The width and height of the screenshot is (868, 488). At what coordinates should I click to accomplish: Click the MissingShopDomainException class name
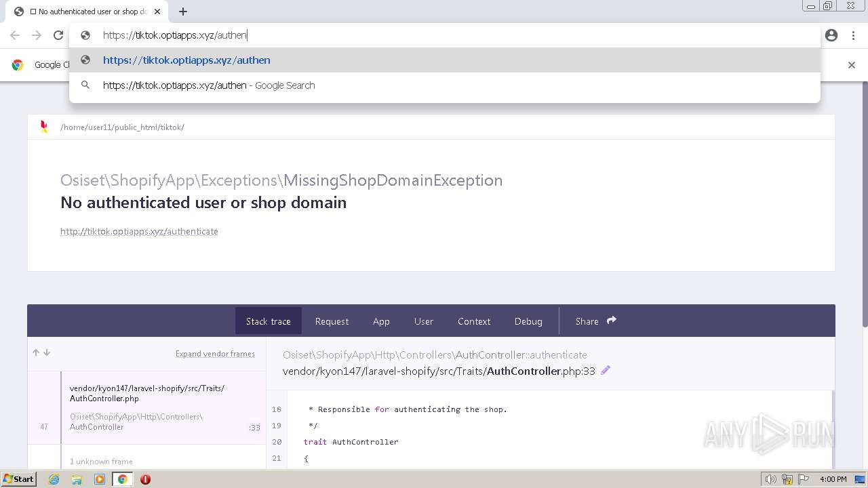click(393, 180)
